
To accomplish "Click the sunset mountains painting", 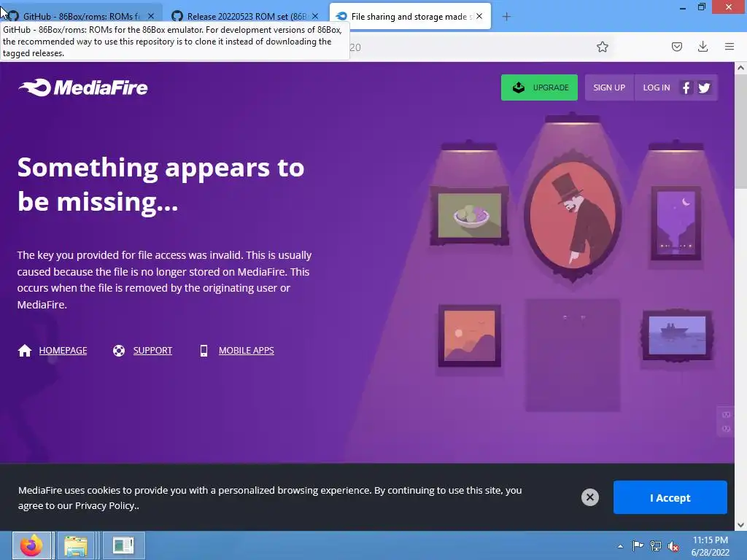I will [x=469, y=335].
